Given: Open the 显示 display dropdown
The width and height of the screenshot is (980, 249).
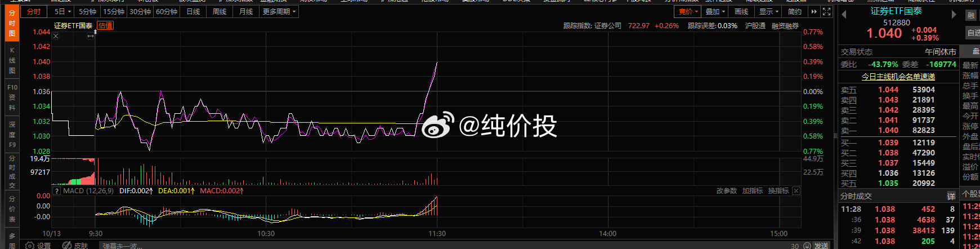Looking at the screenshot, I should click(768, 11).
